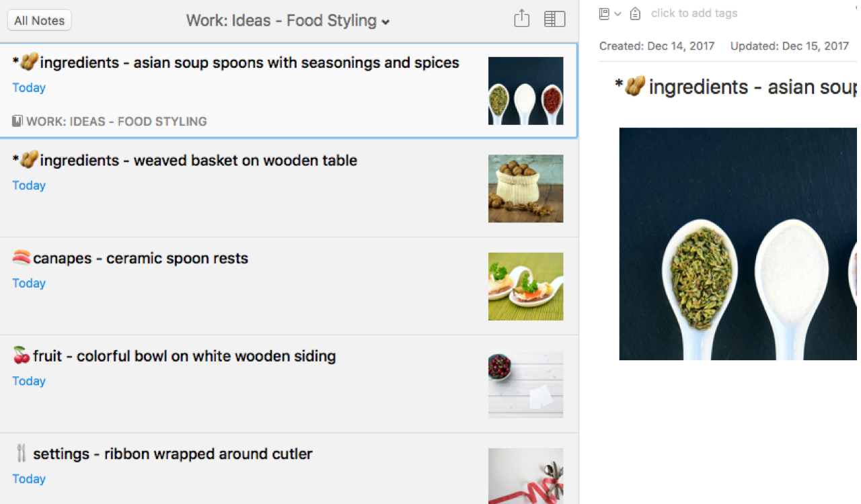Open the note list view options icon

point(554,19)
